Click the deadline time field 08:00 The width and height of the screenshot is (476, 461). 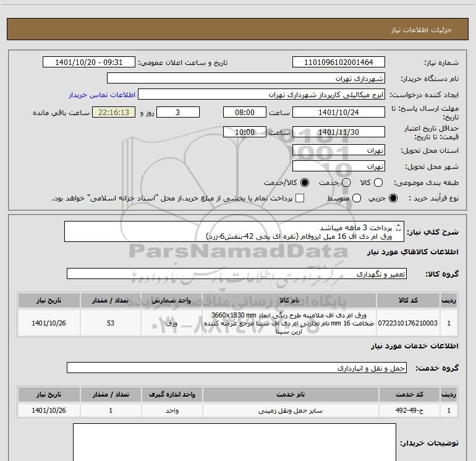[x=245, y=112]
